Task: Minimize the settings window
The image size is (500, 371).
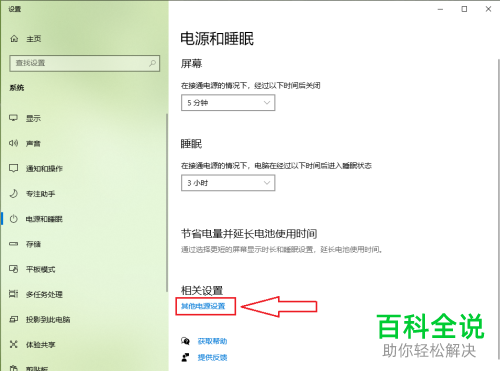Action: click(x=440, y=9)
